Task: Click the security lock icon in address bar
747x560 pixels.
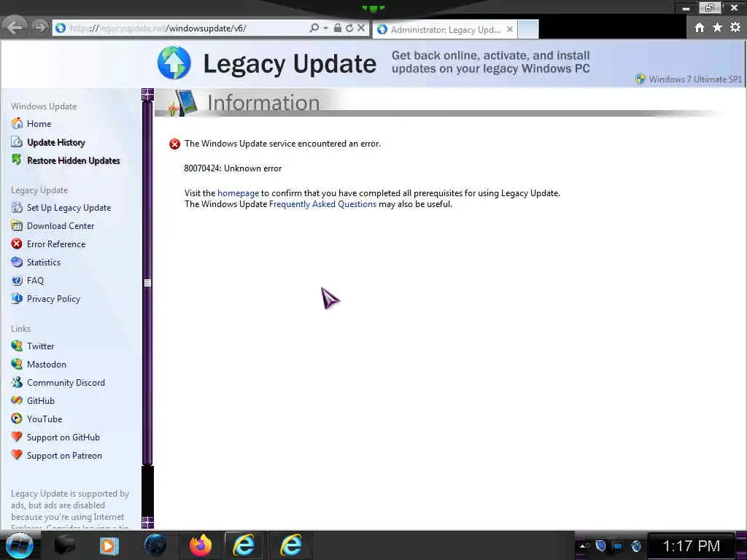Action: pos(337,28)
